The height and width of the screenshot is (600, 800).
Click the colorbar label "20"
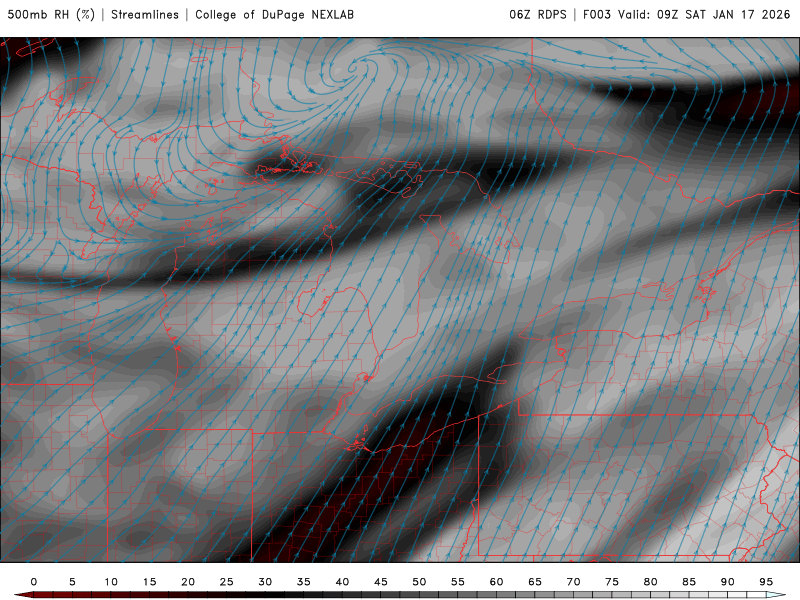pos(188,582)
